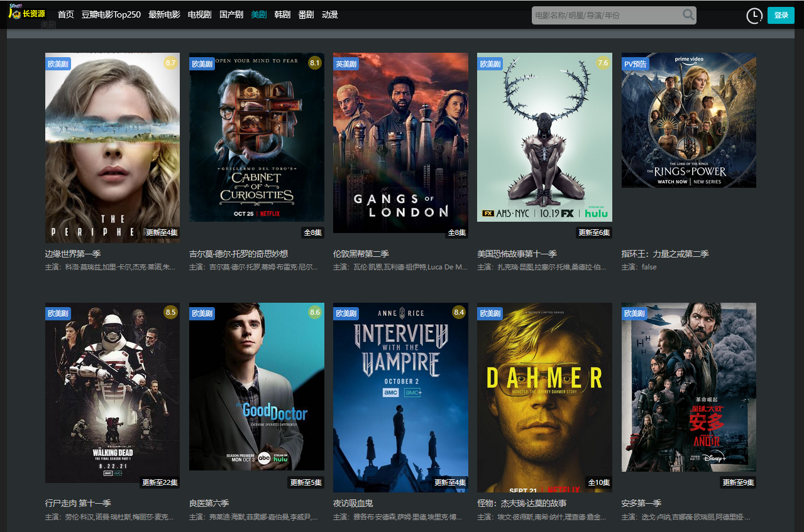This screenshot has width=804, height=532.
Task: Open the 良医第六季 title link
Action: pyautogui.click(x=209, y=503)
